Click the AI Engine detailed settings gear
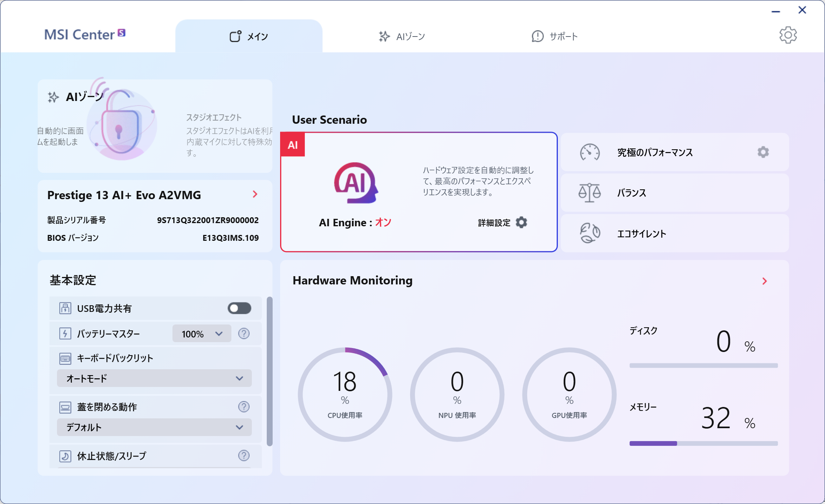This screenshot has height=504, width=825. 521,222
